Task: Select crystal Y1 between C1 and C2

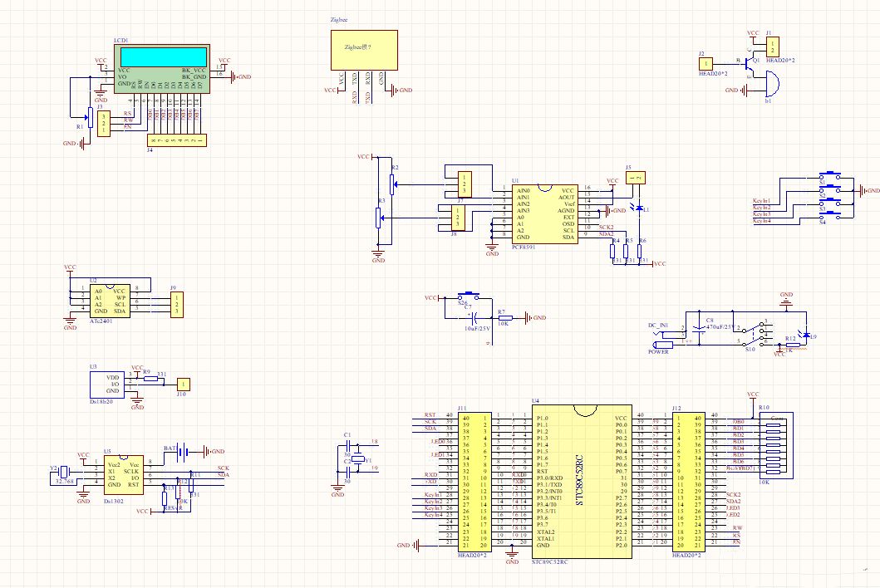Action: (357, 459)
